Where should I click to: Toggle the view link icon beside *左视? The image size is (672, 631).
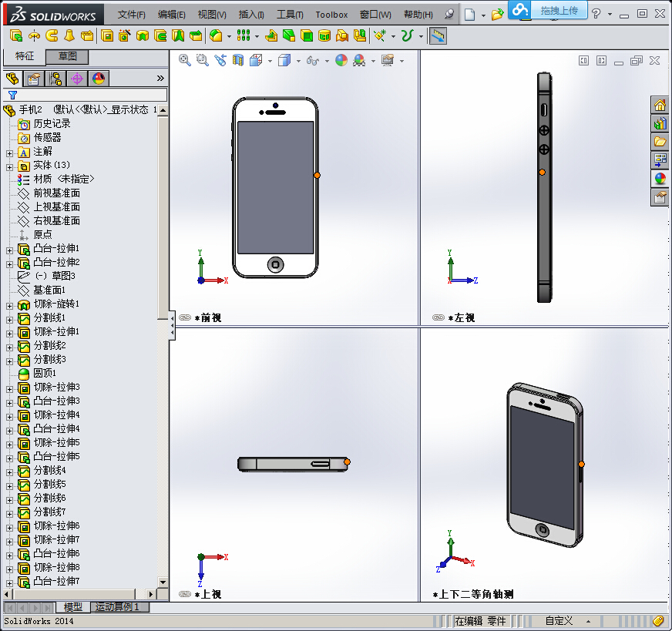point(438,317)
